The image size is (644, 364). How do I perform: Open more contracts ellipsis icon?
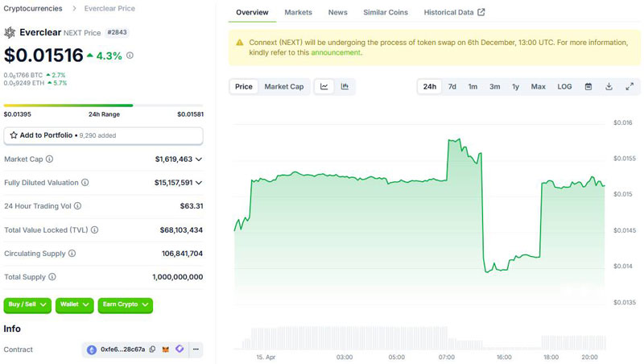(196, 350)
